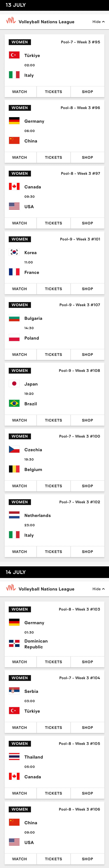Image resolution: width=109 pixels, height=868 pixels.
Task: Click the VNL logo under 13 July
Action: click(x=11, y=21)
